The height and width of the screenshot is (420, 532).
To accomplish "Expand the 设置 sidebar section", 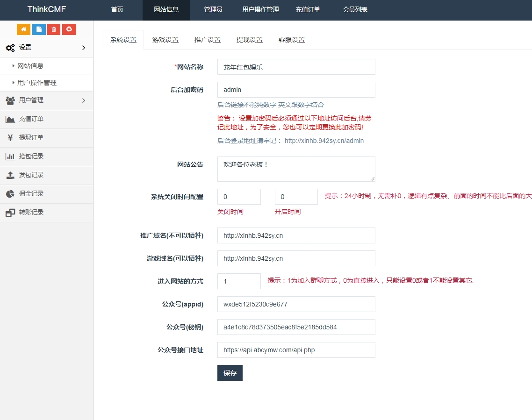I will pyautogui.click(x=46, y=48).
